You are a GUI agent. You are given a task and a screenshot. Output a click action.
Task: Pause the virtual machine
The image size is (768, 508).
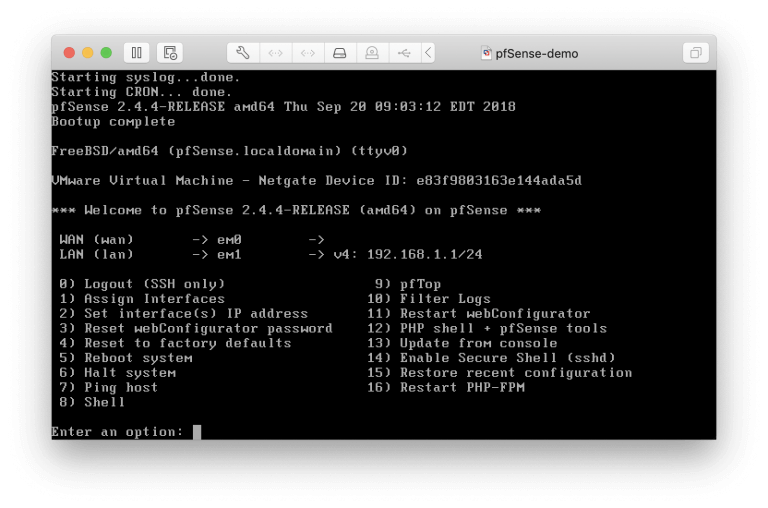pos(137,53)
